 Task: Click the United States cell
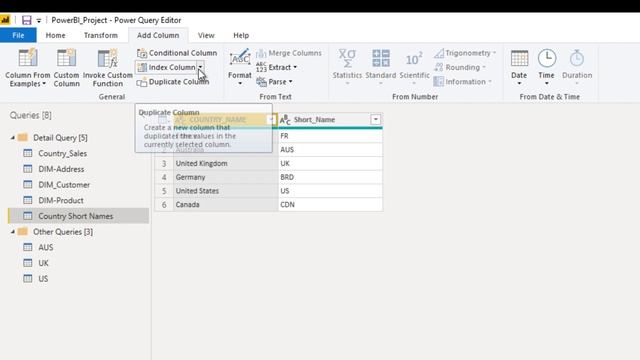click(x=226, y=191)
